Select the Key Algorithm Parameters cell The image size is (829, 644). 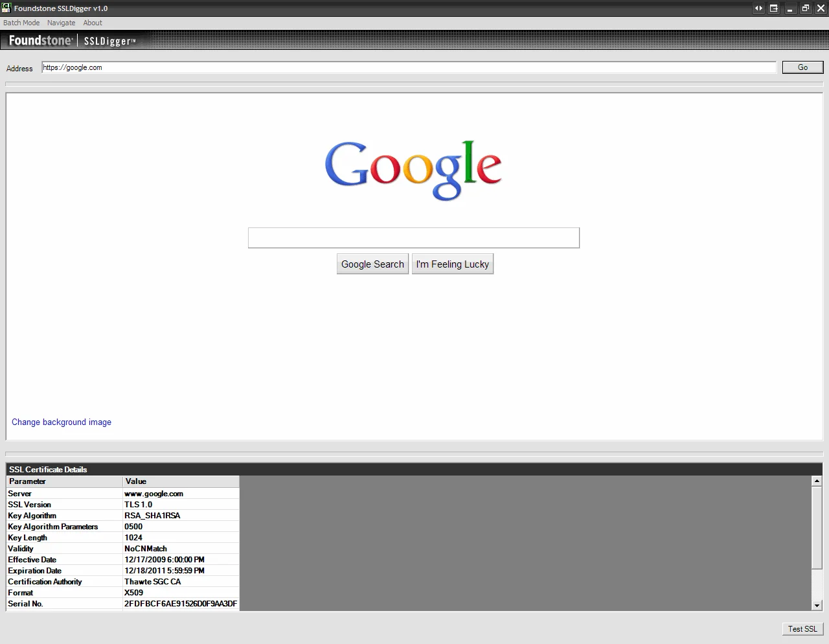pyautogui.click(x=64, y=527)
